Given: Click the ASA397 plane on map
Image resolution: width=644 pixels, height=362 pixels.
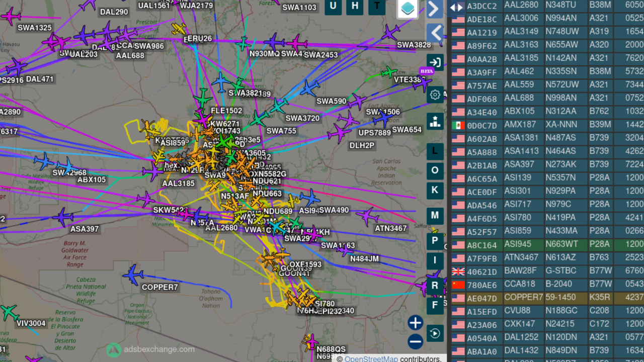Looking at the screenshot, I should point(63,217).
